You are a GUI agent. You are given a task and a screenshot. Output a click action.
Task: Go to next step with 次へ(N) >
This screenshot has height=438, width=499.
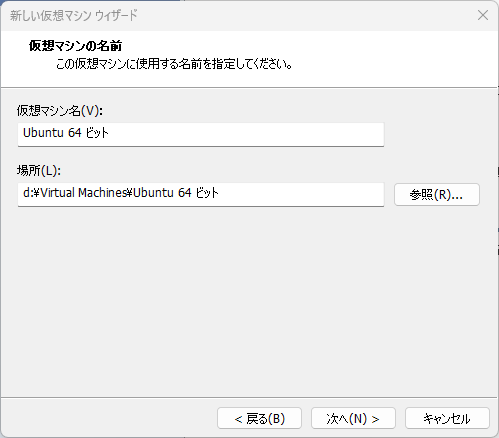(x=353, y=418)
